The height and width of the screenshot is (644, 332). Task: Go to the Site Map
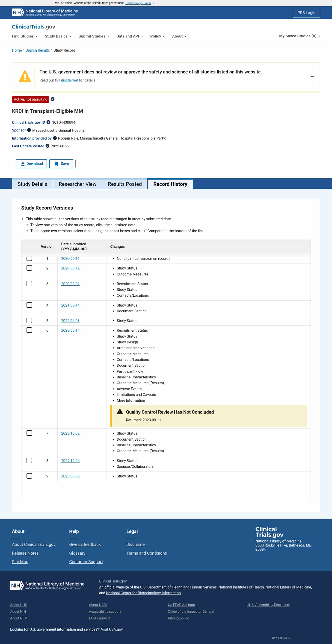20,562
